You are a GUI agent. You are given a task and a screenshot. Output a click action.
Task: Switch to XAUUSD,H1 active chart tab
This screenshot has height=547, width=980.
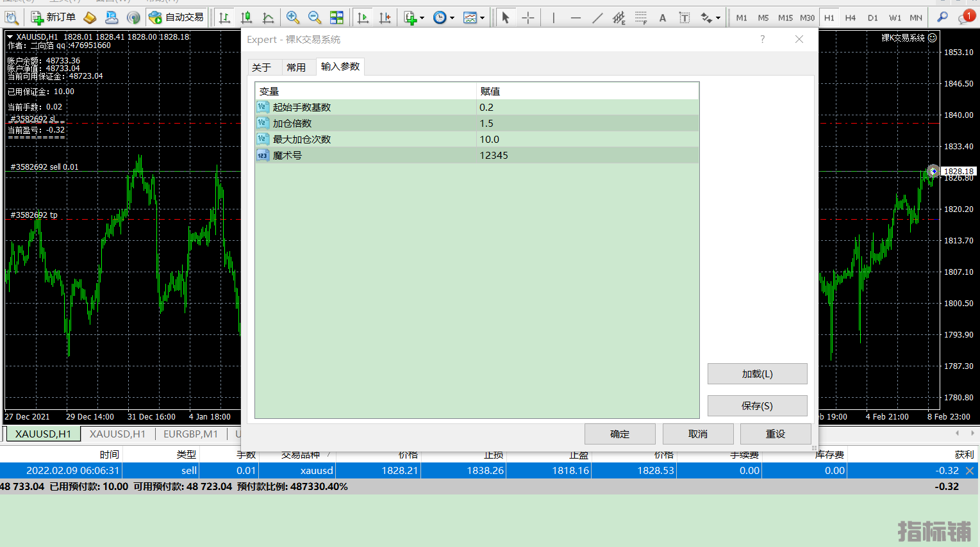(x=43, y=434)
